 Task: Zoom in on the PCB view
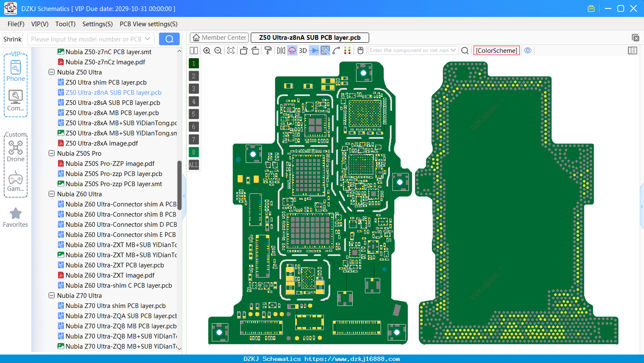point(207,50)
